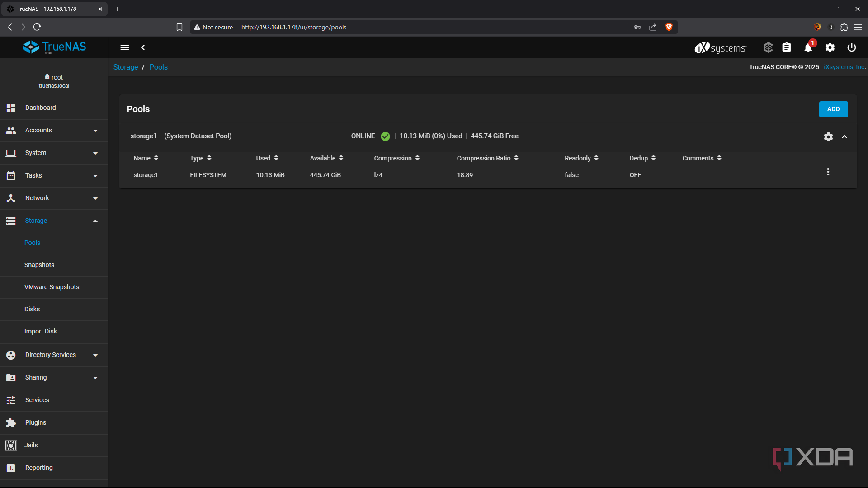868x488 pixels.
Task: Open top bar settings gear
Action: [830, 47]
